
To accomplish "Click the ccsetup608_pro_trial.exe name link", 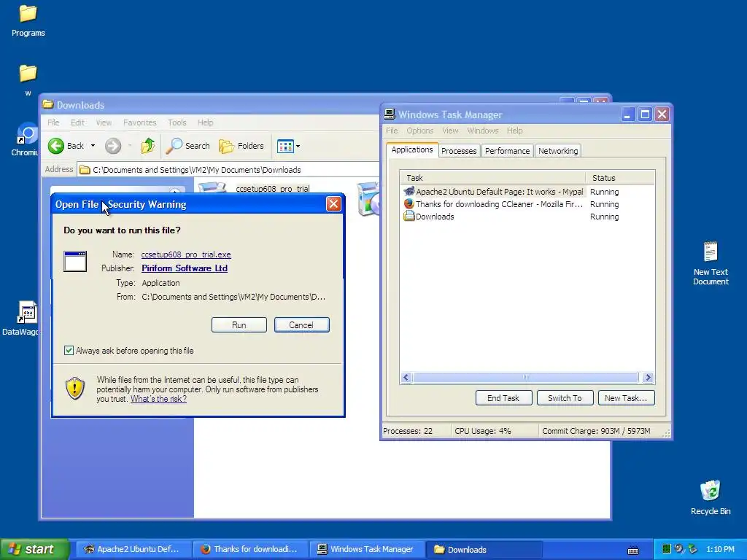I will [186, 254].
